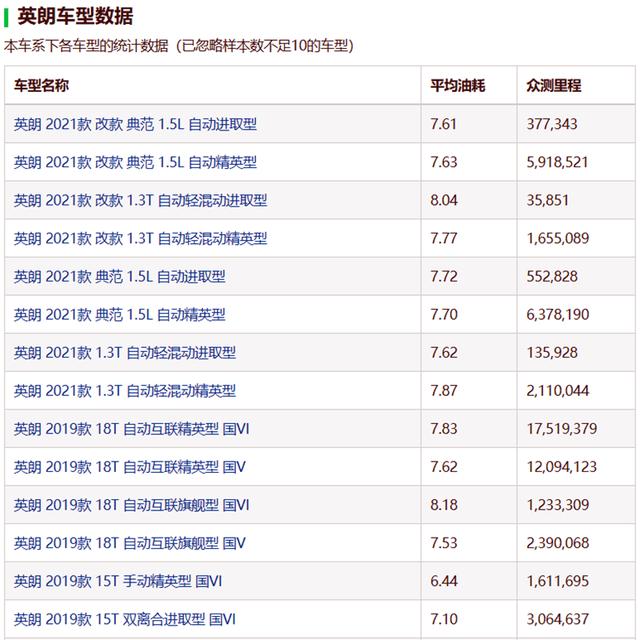Open 英朗 2021款 改款 1.3T 自动轻混动精英型 link
This screenshot has width=640, height=640.
tap(140, 238)
